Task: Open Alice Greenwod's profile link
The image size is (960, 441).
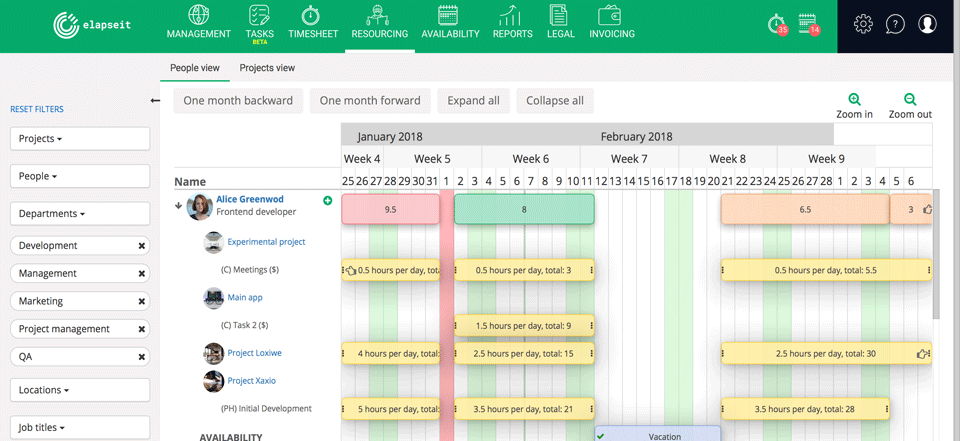Action: [x=249, y=199]
